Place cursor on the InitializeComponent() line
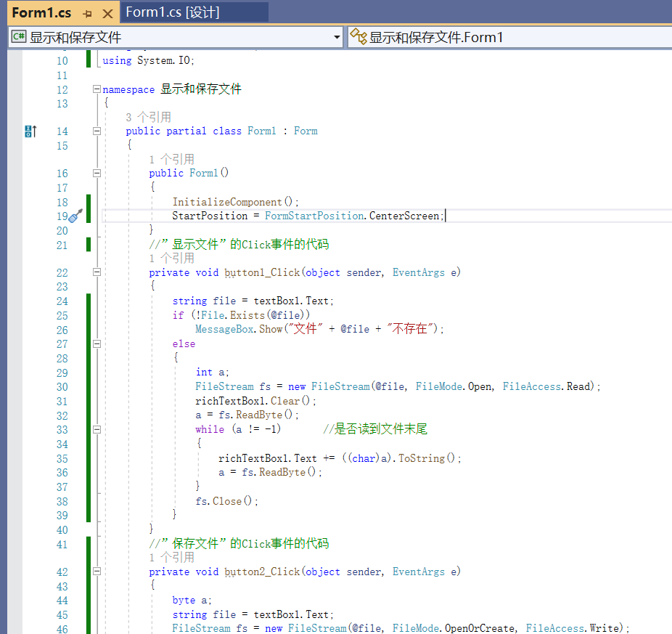Viewport: 672px width, 634px height. click(x=235, y=202)
